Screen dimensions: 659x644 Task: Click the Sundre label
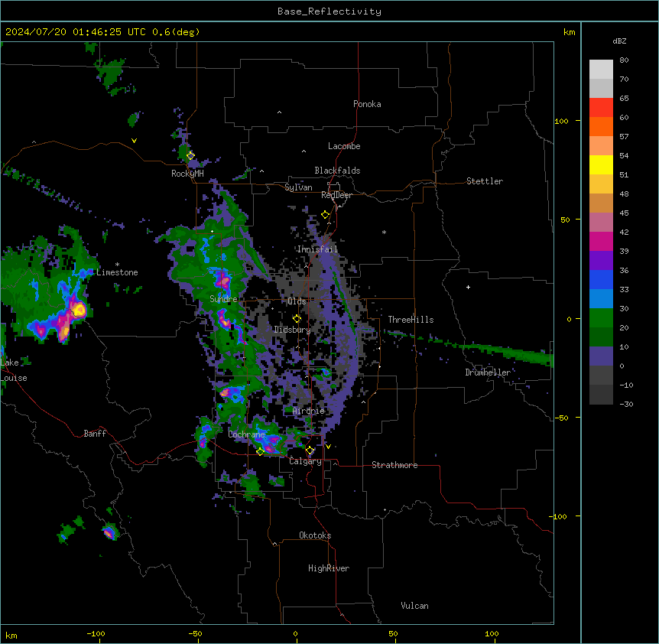tap(223, 299)
